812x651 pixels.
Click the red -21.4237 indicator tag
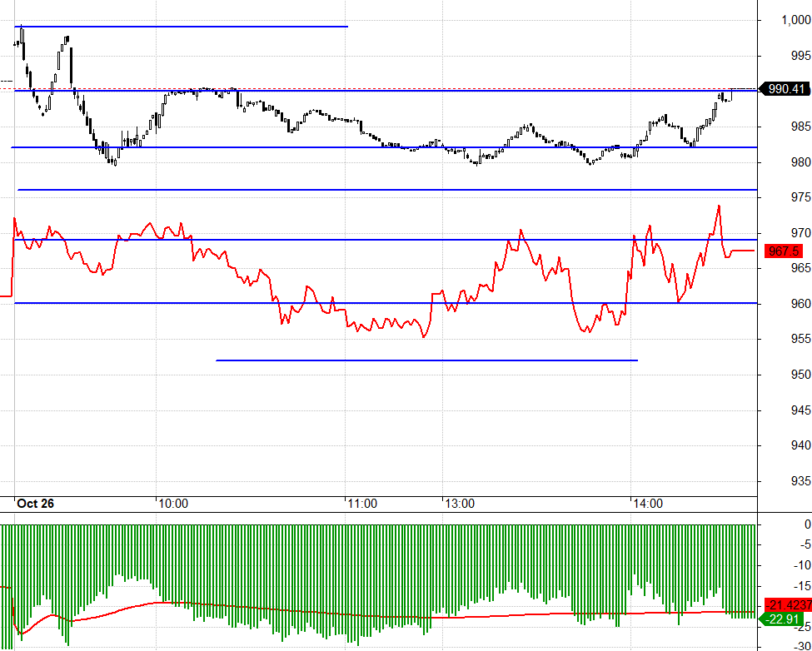point(787,604)
